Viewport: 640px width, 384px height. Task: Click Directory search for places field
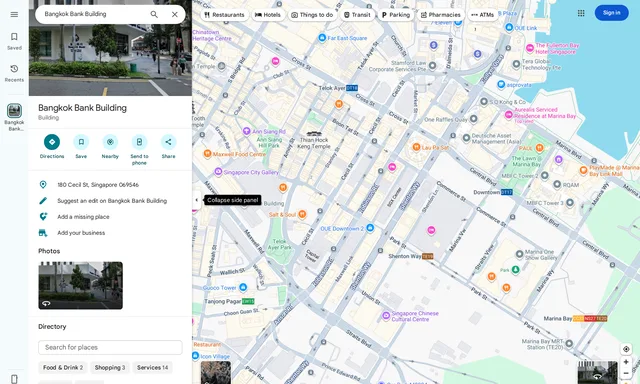[x=110, y=347]
